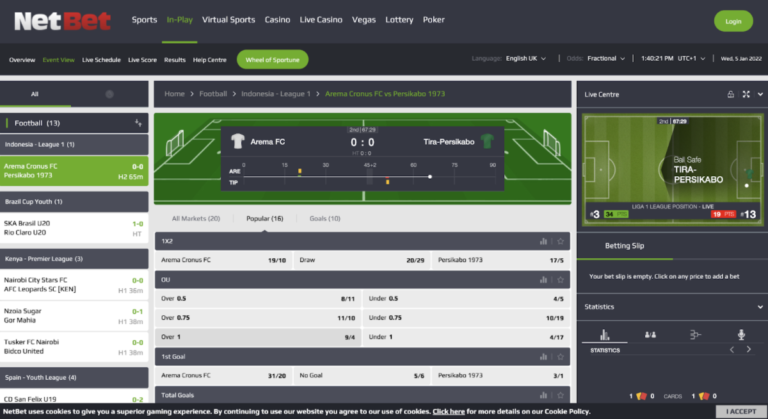Select Nzoia Sugar vs Gor Mahia match
The height and width of the screenshot is (419, 768).
click(x=74, y=316)
